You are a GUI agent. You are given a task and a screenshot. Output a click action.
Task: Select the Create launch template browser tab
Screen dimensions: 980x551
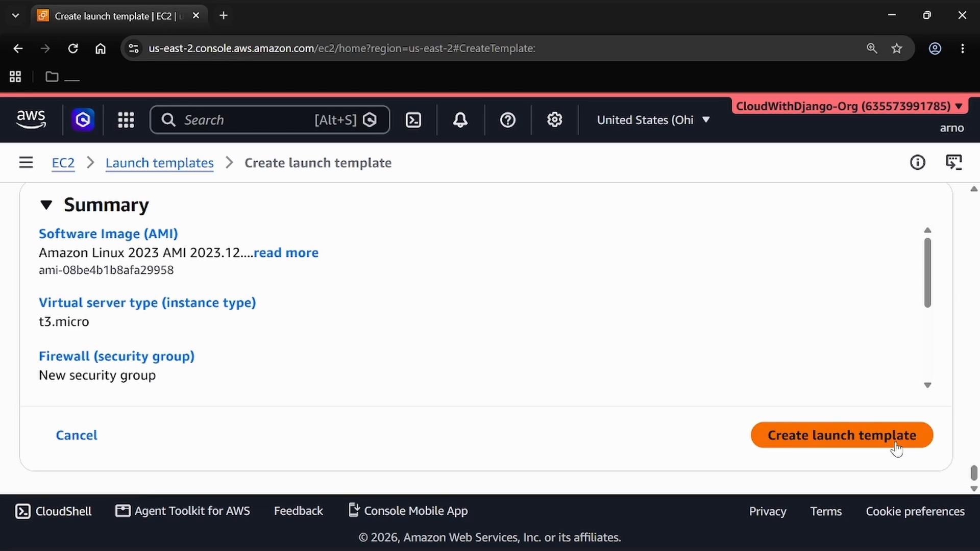118,16
